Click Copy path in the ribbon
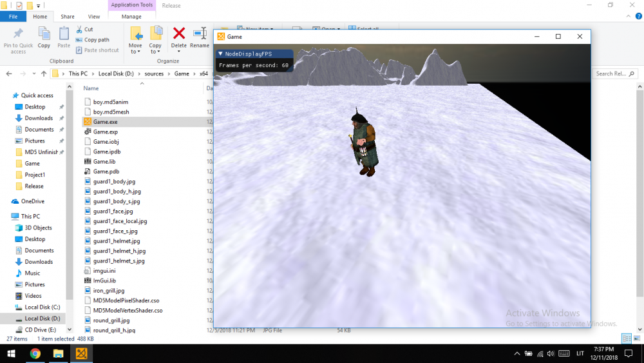644x363 pixels. (96, 39)
